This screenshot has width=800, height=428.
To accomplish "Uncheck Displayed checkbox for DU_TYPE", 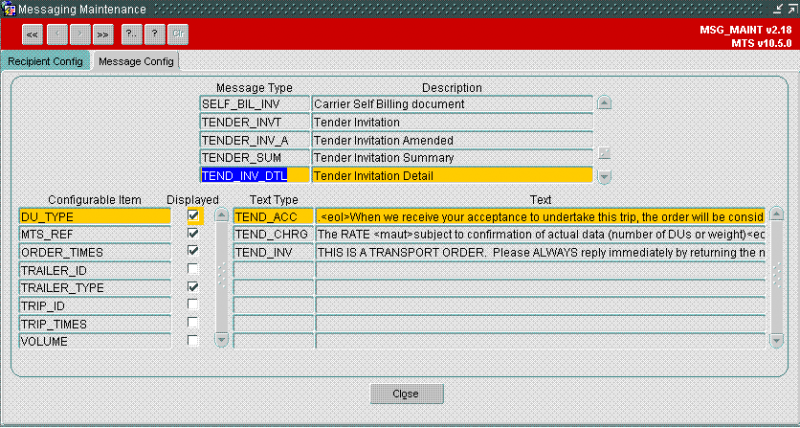I will coord(193,216).
